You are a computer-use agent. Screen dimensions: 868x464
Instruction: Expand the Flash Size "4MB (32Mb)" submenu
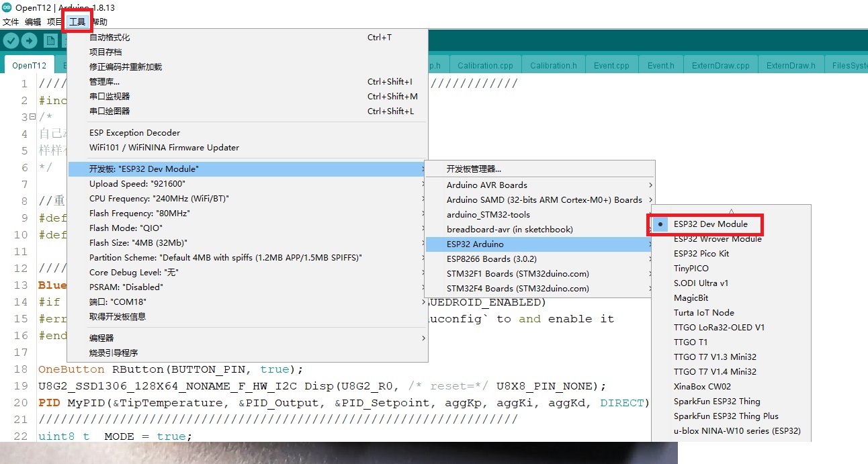click(247, 243)
